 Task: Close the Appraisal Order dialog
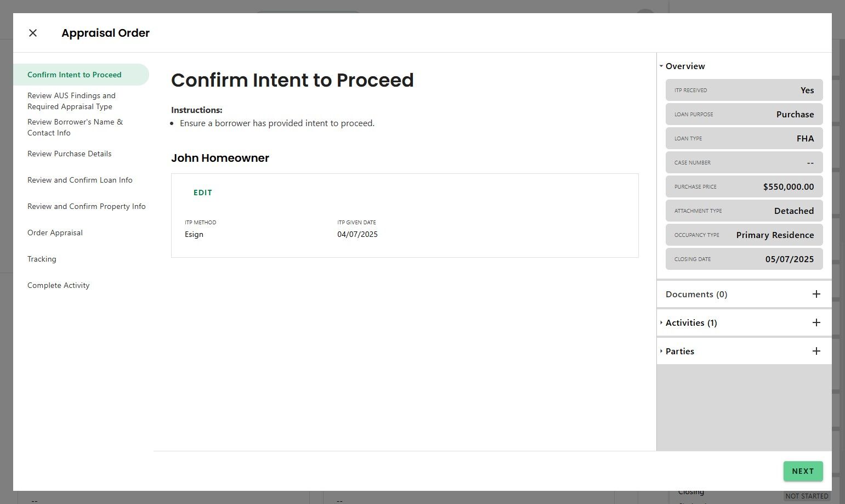coord(33,33)
